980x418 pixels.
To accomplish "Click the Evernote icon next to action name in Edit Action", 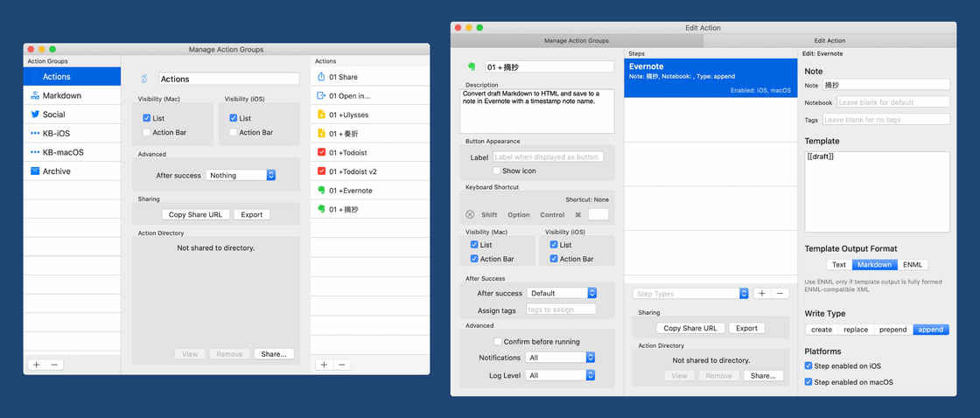I will (471, 66).
